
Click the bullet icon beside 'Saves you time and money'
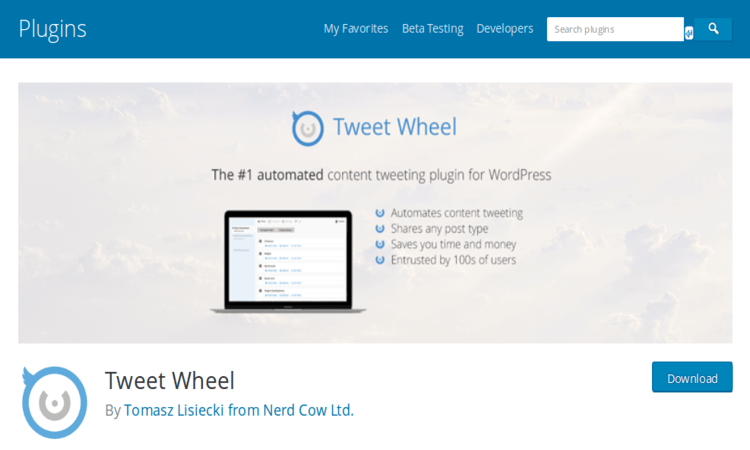[x=380, y=244]
